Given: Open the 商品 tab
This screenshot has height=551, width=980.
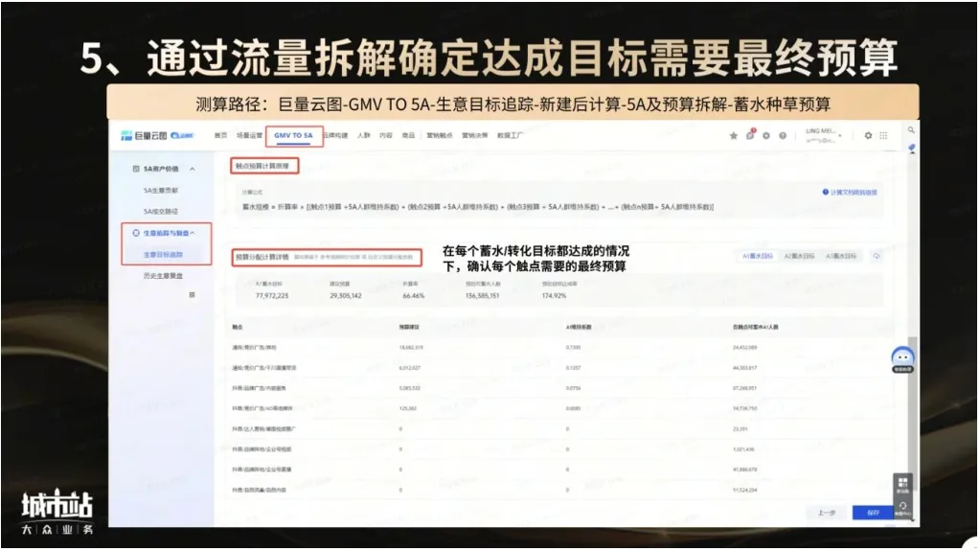Looking at the screenshot, I should [x=408, y=136].
